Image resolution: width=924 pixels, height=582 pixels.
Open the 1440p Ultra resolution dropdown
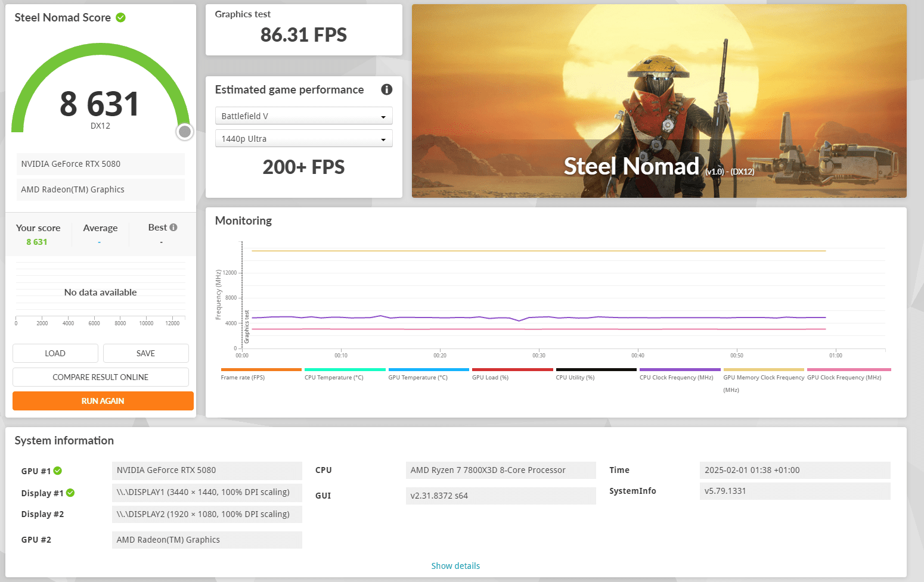303,138
